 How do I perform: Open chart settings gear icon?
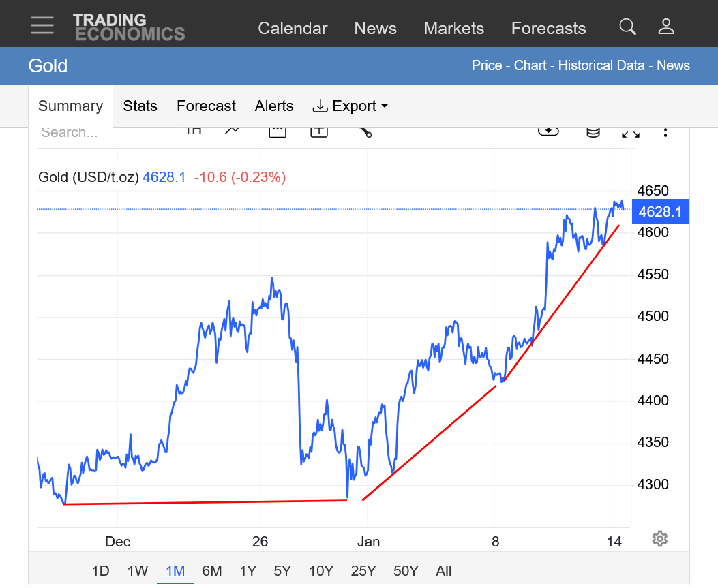[x=659, y=539]
